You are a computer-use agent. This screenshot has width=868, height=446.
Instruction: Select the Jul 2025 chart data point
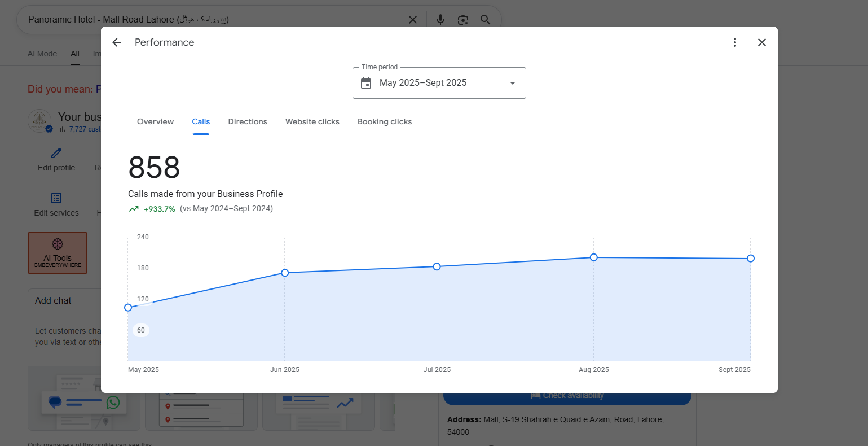(437, 266)
